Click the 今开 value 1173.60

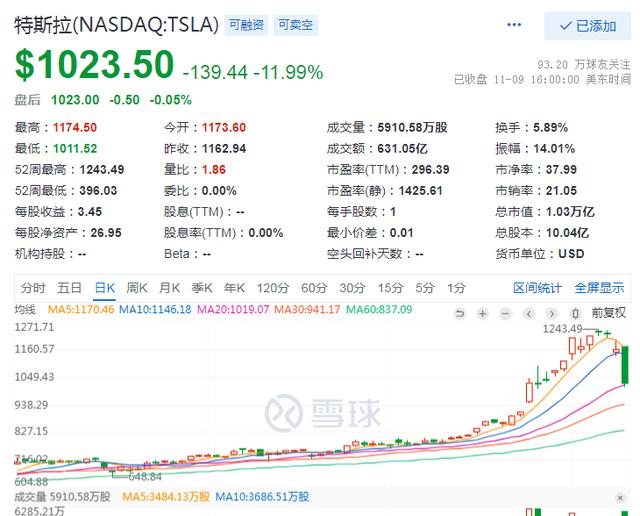(224, 127)
